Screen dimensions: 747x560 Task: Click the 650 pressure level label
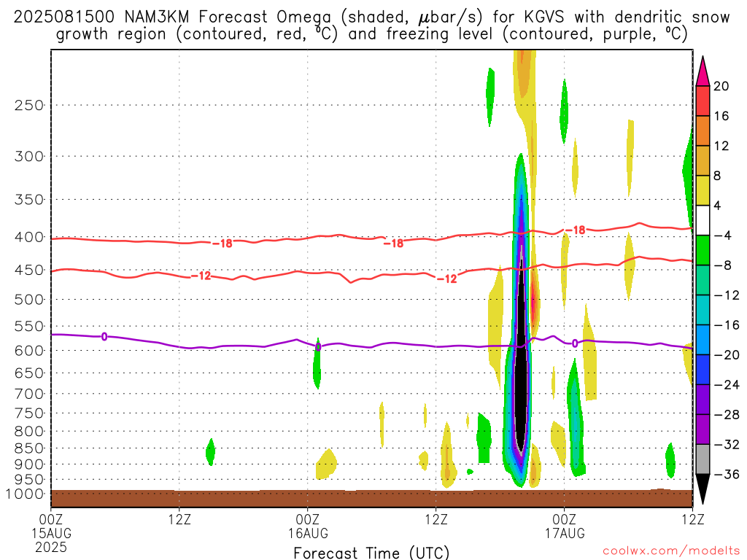(29, 373)
